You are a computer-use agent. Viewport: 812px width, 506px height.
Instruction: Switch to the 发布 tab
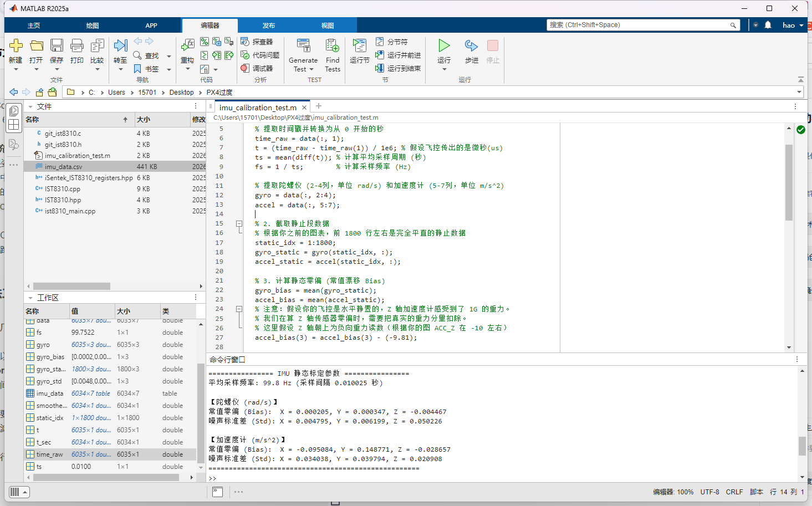[x=269, y=25]
